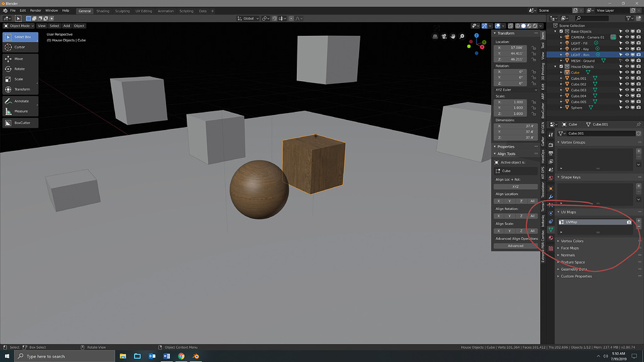Click the Windows search box
Viewport: 644px width, 362px height.
(x=65, y=356)
